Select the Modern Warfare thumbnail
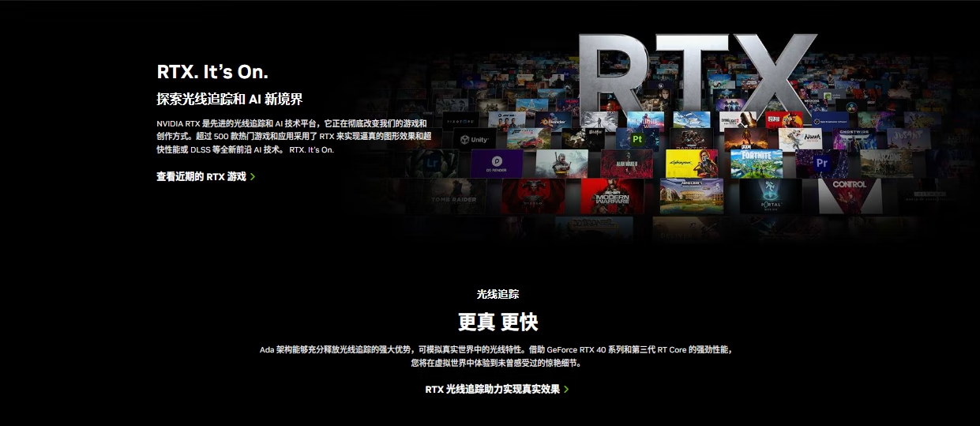 click(x=611, y=196)
